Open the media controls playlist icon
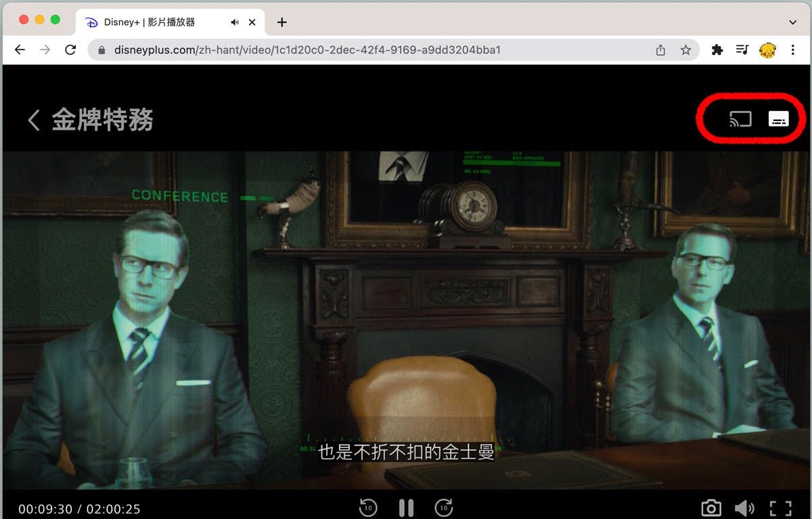 click(x=742, y=49)
